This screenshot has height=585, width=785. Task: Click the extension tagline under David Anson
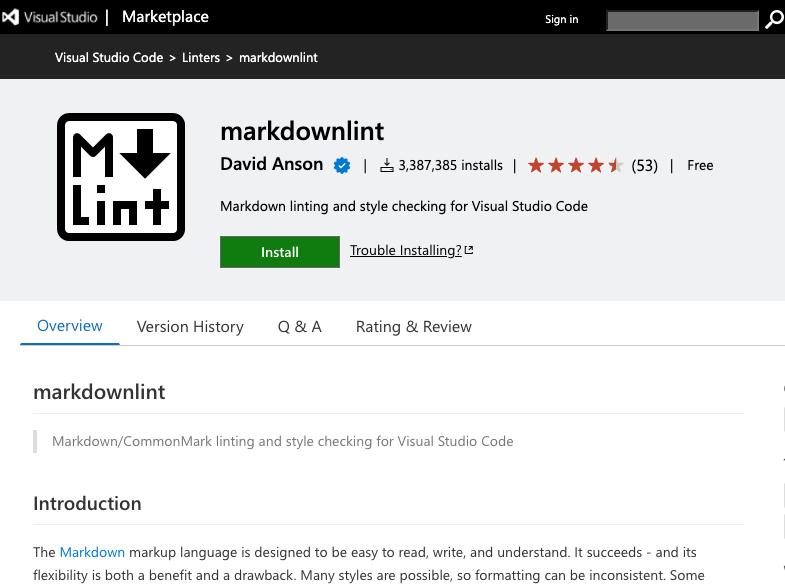click(x=404, y=206)
